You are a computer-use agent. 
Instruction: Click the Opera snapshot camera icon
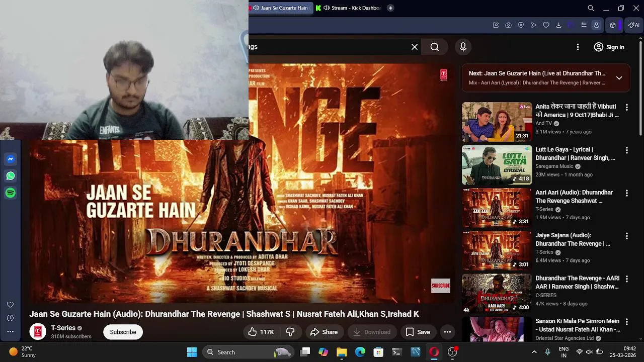point(508,25)
